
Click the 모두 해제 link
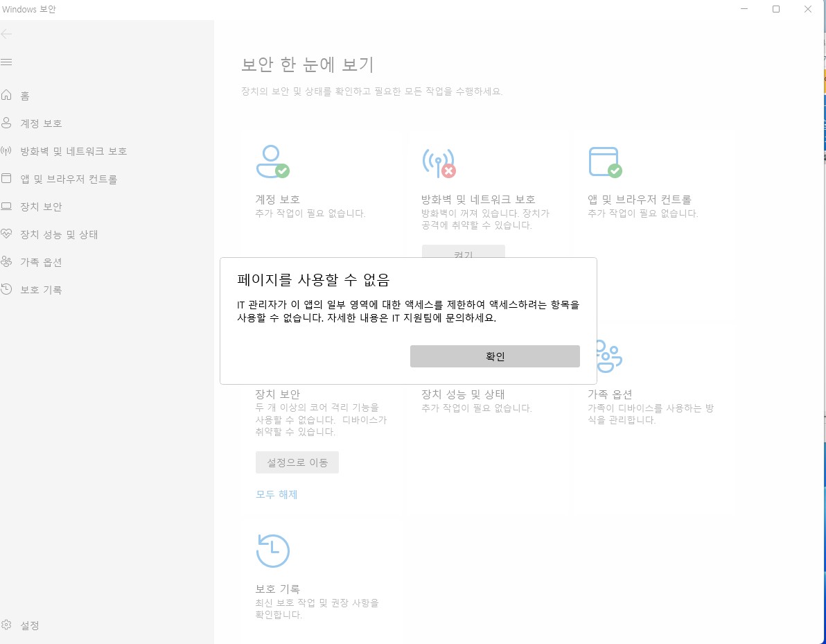[276, 494]
